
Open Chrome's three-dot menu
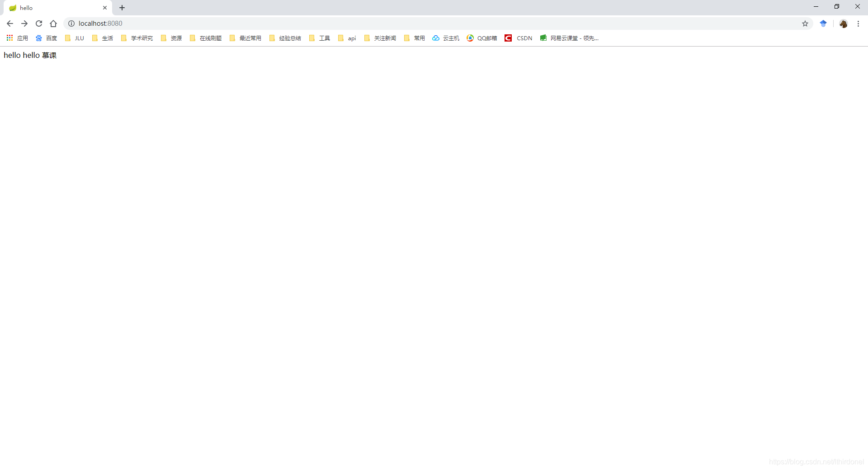click(858, 23)
